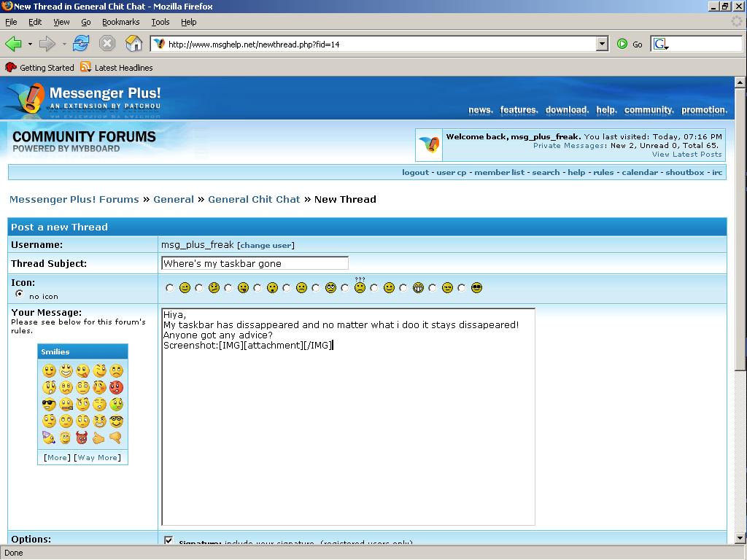Select the "no icon" radio button
Screen dimensions: 747x560
(19, 294)
